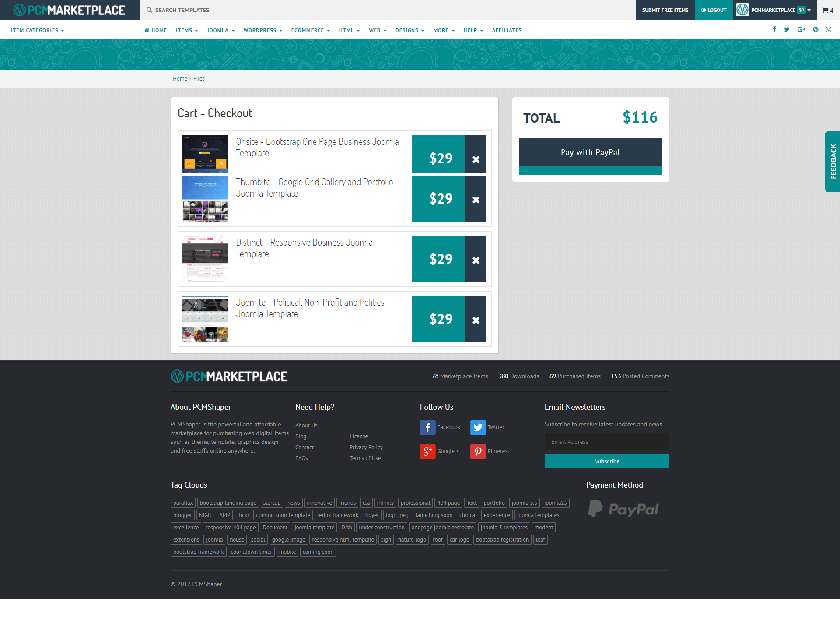Click the header Twitter icon

click(787, 29)
